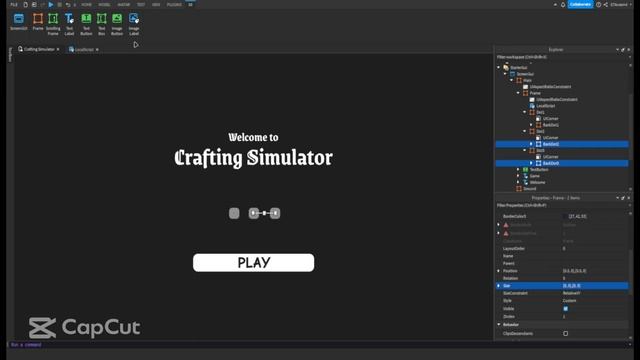Open the FILE menu
The width and height of the screenshot is (640, 360).
tap(14, 4)
